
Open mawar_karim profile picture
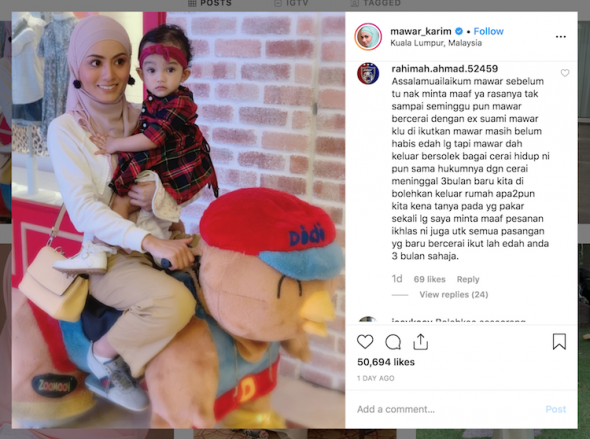point(368,36)
